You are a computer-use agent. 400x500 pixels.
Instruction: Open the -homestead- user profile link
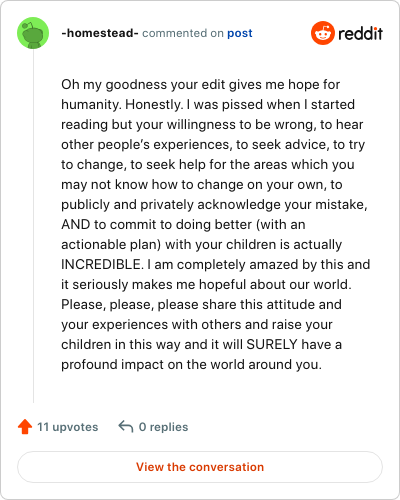click(x=100, y=33)
